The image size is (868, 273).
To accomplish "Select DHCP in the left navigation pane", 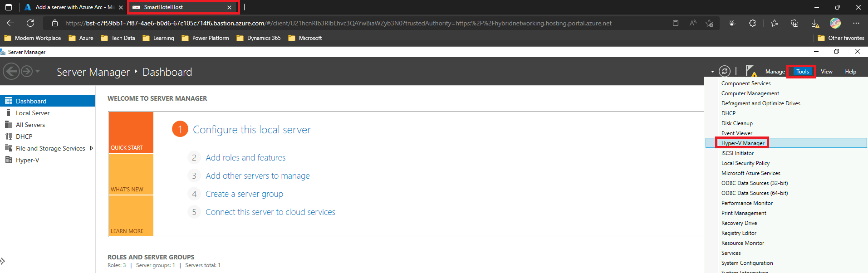I will tap(48, 136).
